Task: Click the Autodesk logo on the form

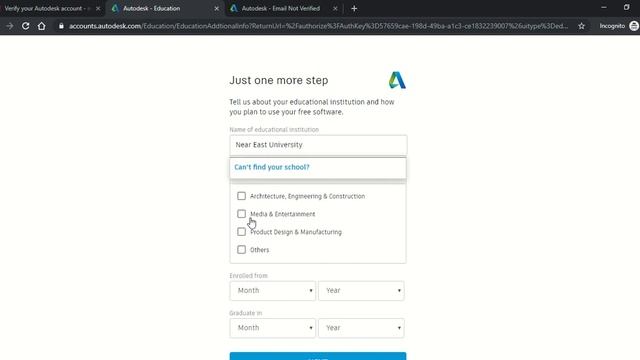Action: pyautogui.click(x=397, y=80)
